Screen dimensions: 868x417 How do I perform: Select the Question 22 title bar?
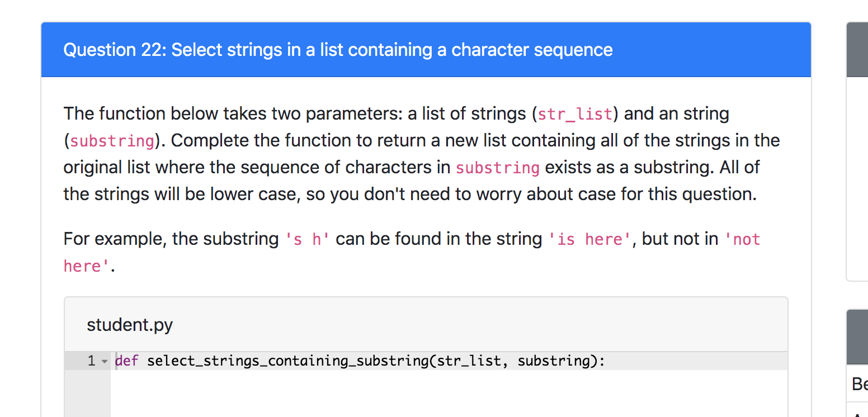(338, 50)
